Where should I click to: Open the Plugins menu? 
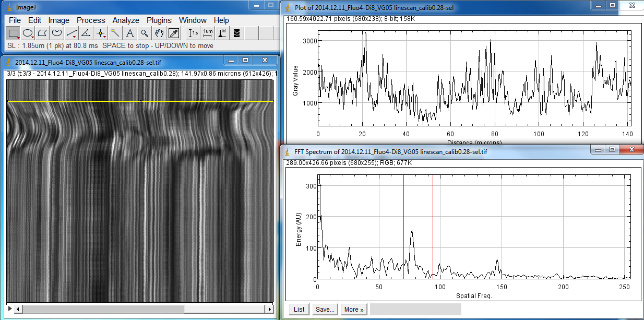(159, 20)
